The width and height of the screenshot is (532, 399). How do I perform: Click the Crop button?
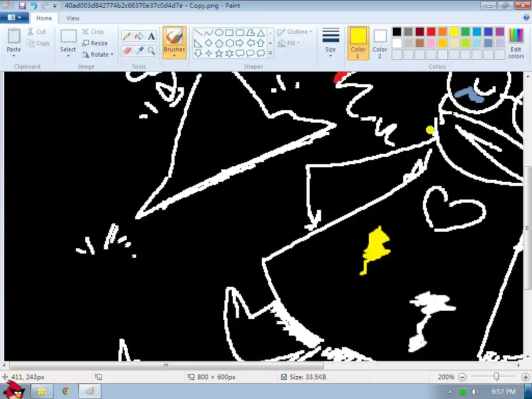[92, 32]
